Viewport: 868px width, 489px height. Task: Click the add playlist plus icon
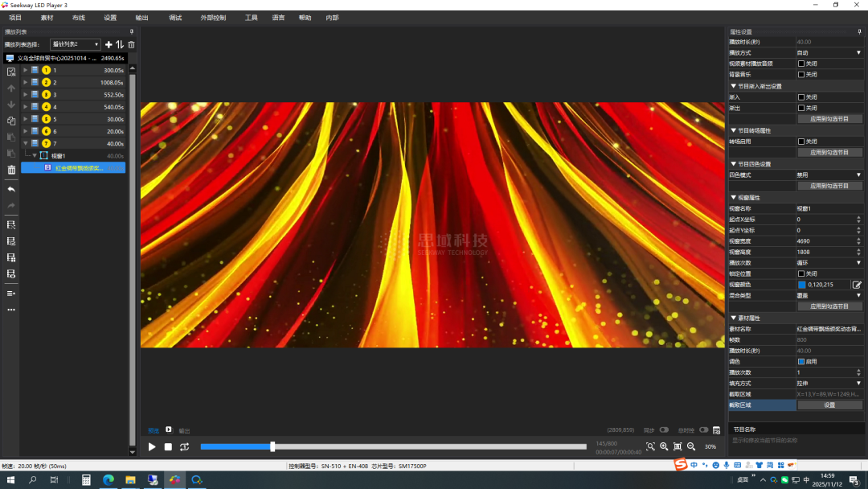click(108, 45)
